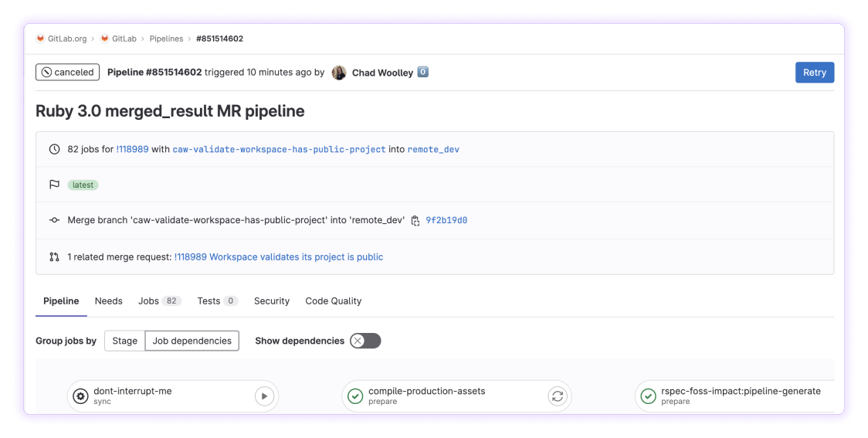The width and height of the screenshot is (868, 438).
Task: Click the Ruby 3.0 merged_result MR pipeline title
Action: 170,110
